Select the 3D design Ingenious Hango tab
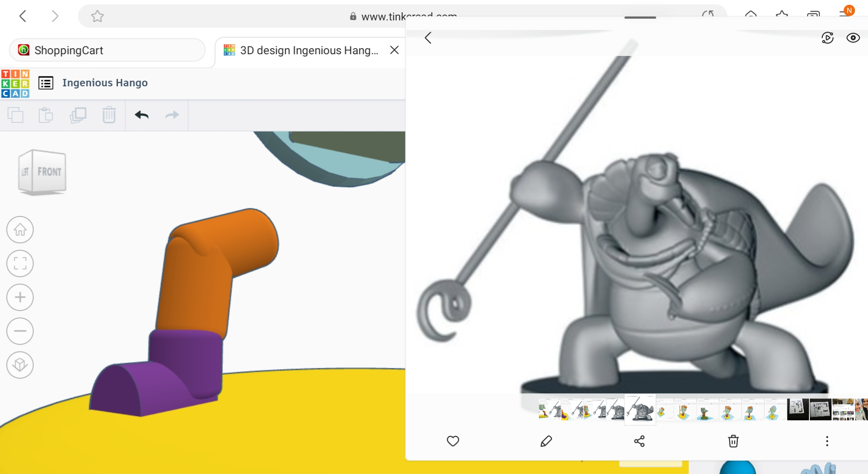Screen dimensions: 868x474 point(309,50)
